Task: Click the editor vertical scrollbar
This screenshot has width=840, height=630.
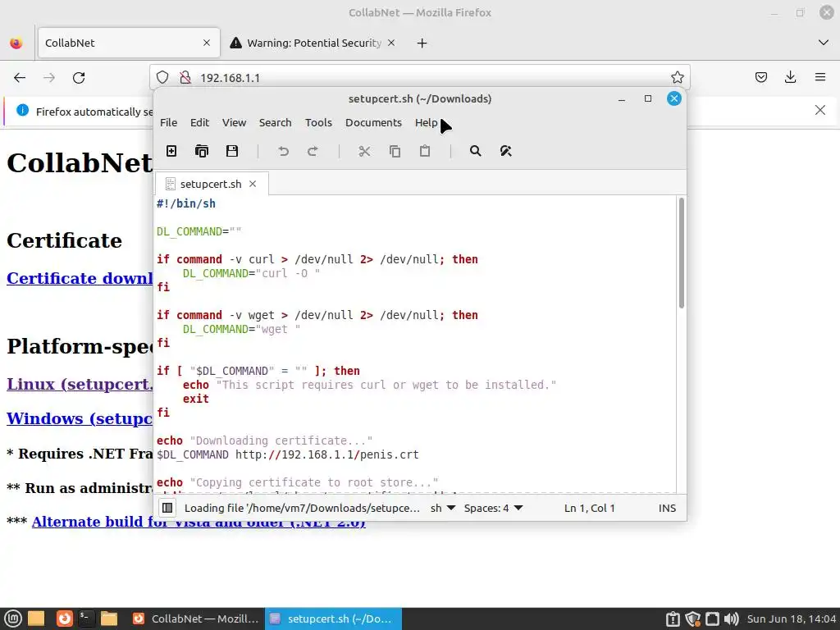Action: pos(682,253)
